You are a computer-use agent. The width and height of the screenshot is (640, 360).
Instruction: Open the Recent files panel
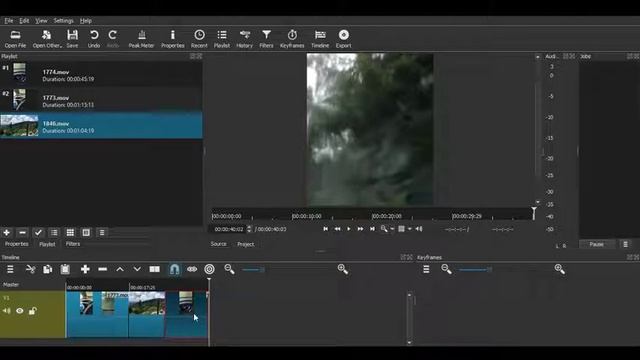pyautogui.click(x=199, y=39)
